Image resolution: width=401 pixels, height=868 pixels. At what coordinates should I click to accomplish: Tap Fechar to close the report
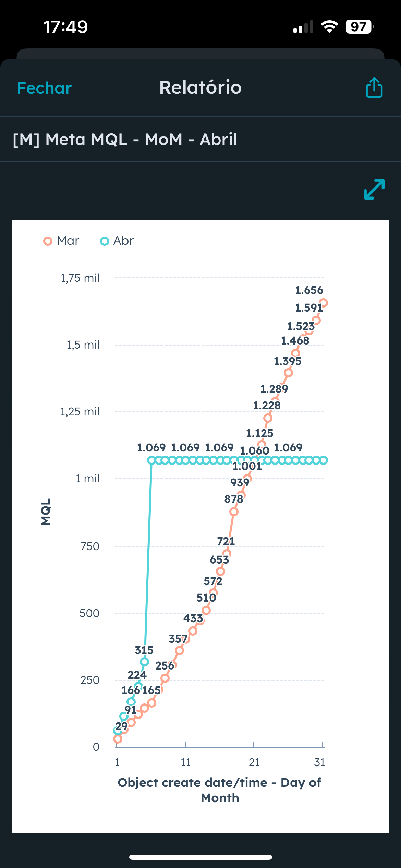[45, 88]
